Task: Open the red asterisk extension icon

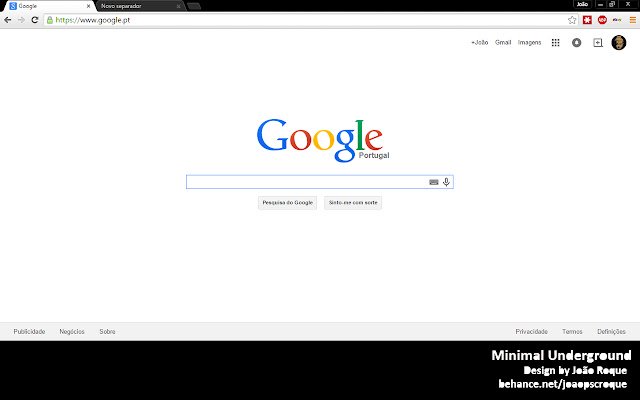Action: coord(587,20)
